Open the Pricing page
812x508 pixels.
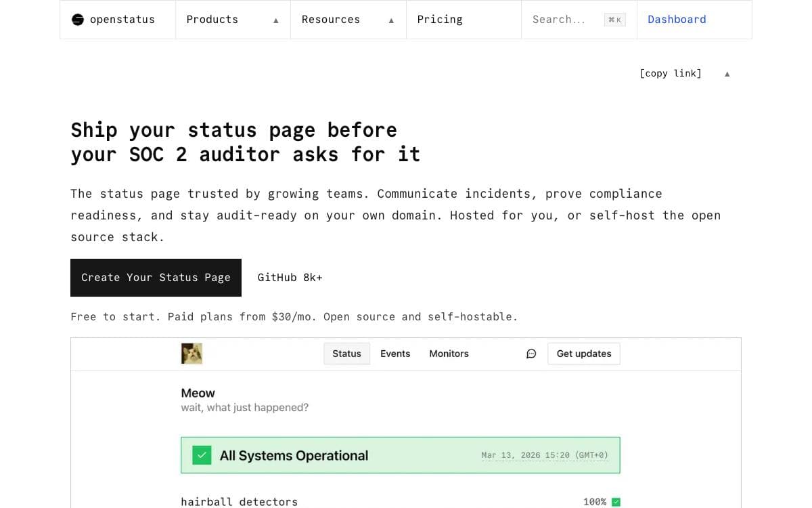tap(464, 20)
